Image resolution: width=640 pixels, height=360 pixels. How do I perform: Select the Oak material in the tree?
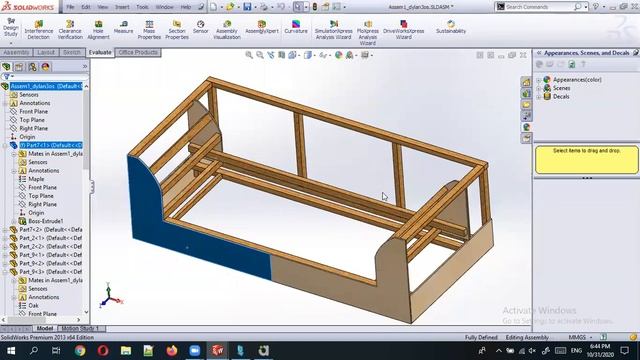pyautogui.click(x=33, y=306)
